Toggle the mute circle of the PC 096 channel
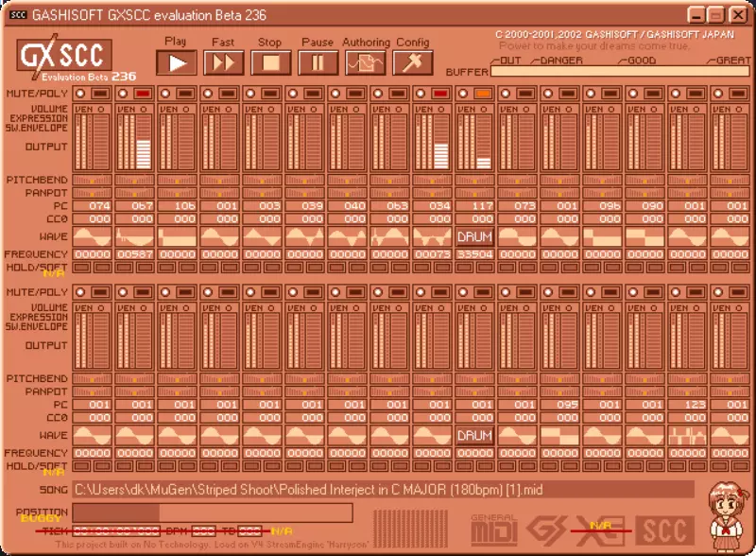Viewport: 756px width, 556px height. click(x=591, y=94)
